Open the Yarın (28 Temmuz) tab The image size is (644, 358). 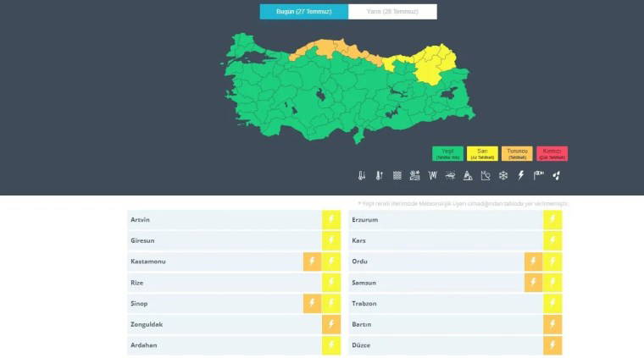pos(392,12)
